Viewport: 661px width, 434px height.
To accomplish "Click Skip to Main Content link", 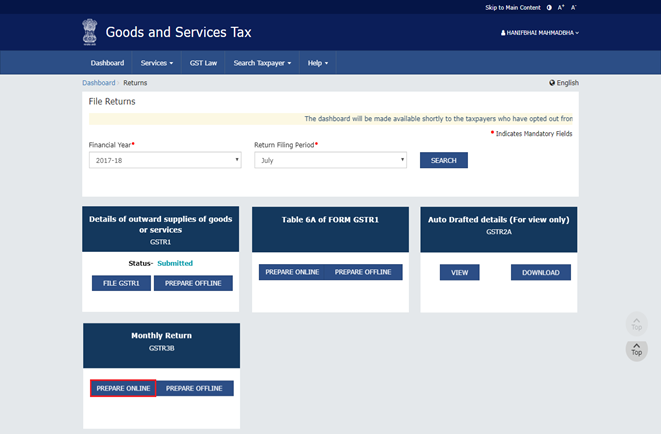I will pyautogui.click(x=513, y=8).
